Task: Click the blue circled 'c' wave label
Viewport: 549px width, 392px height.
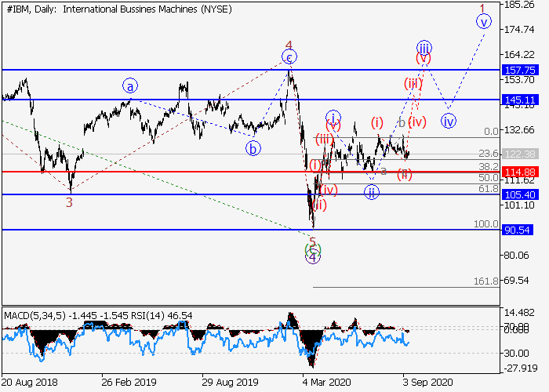Action: (x=289, y=56)
